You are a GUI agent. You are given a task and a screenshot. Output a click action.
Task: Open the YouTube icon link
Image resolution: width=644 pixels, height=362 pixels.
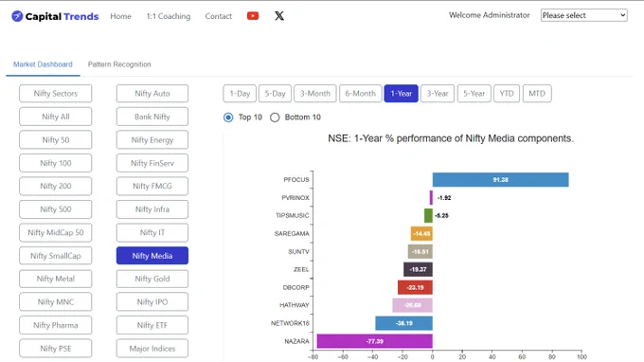[x=253, y=16]
